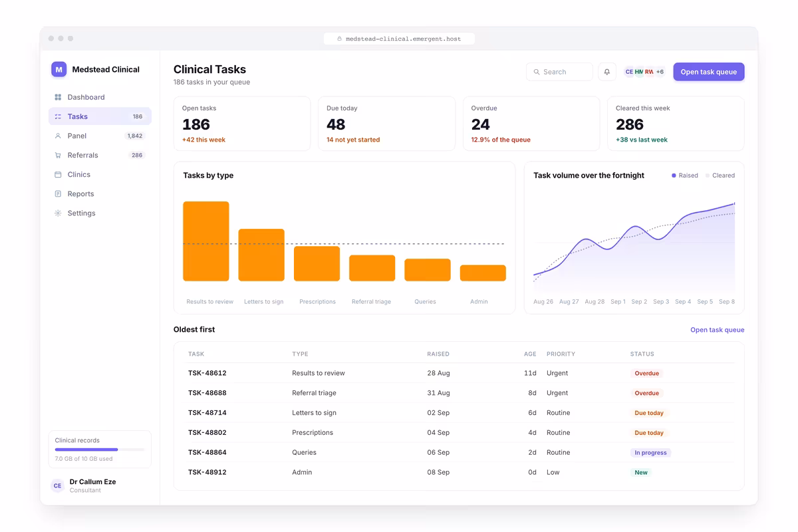Open Dashboard in the sidebar
Viewport: 798px width, 532px height.
(100, 97)
